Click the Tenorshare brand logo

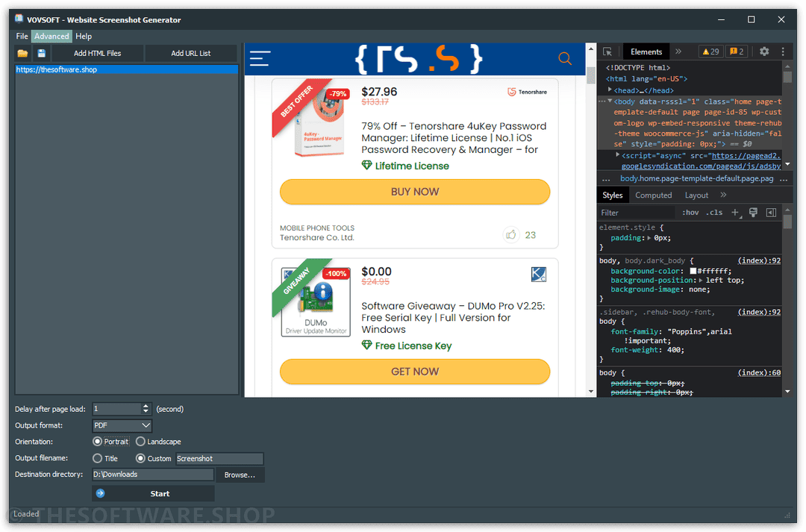(528, 92)
